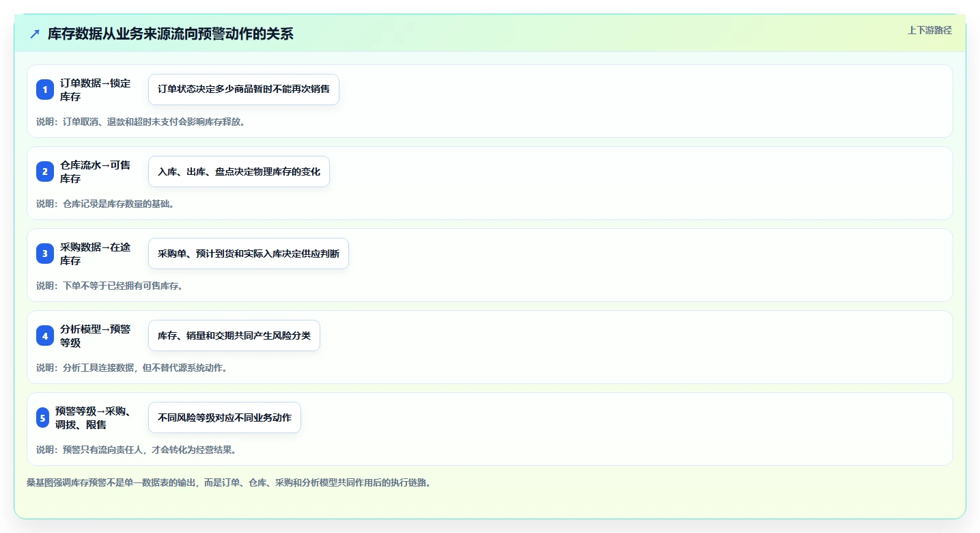Select step number 5 badge

click(x=43, y=418)
